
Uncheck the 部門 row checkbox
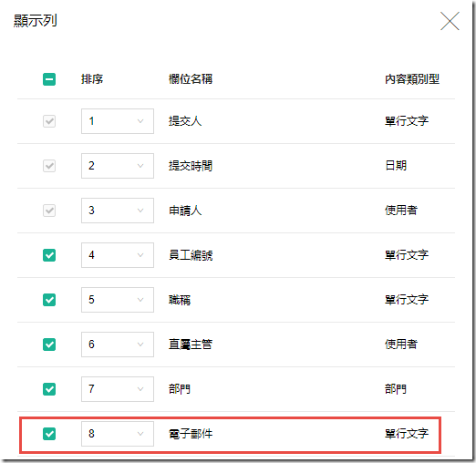(x=49, y=389)
